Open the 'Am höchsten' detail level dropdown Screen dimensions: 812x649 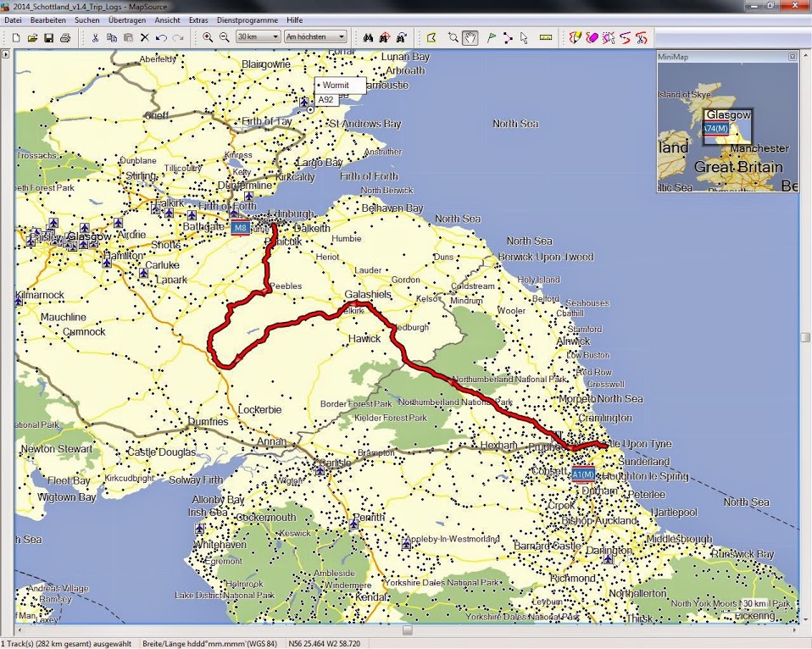tap(315, 37)
